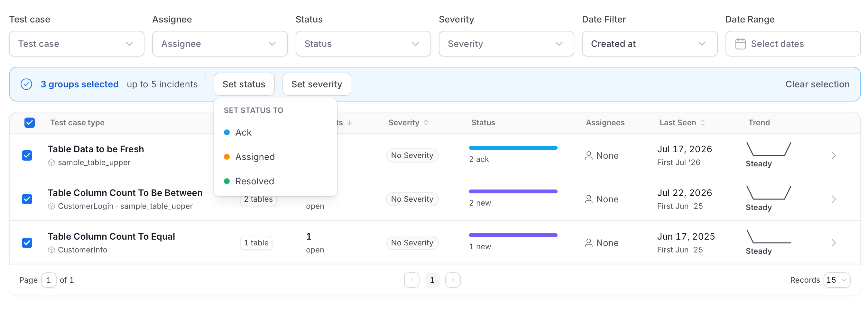Viewport: 868px width, 309px height.
Task: Click the person icon in Table Data to be Fresh row
Action: coord(588,155)
